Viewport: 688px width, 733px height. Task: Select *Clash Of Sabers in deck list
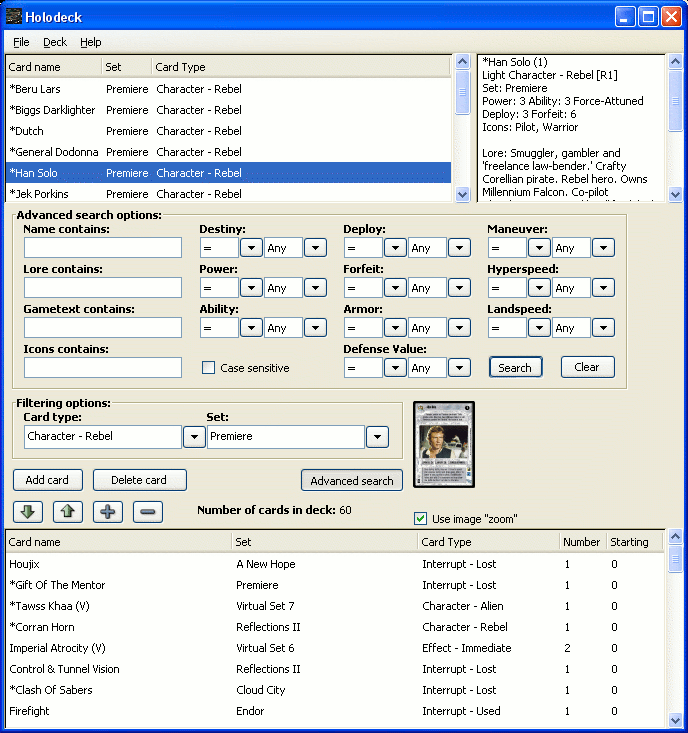point(335,690)
